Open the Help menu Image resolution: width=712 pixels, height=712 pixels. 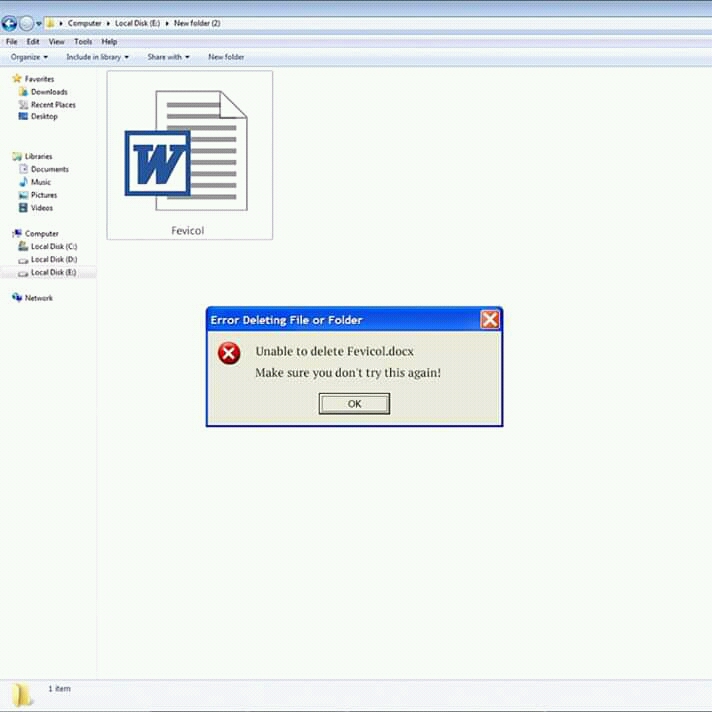point(109,42)
